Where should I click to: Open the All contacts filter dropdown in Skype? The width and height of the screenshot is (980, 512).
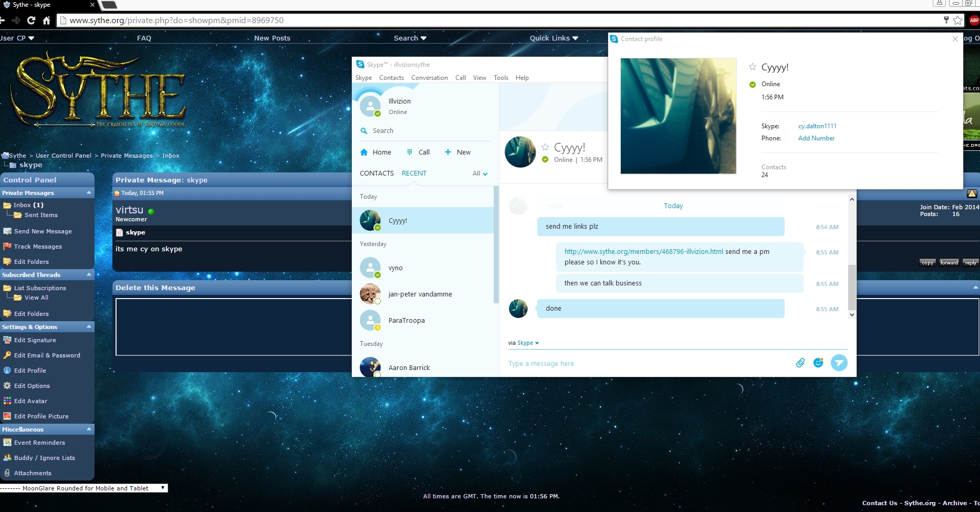click(x=480, y=173)
